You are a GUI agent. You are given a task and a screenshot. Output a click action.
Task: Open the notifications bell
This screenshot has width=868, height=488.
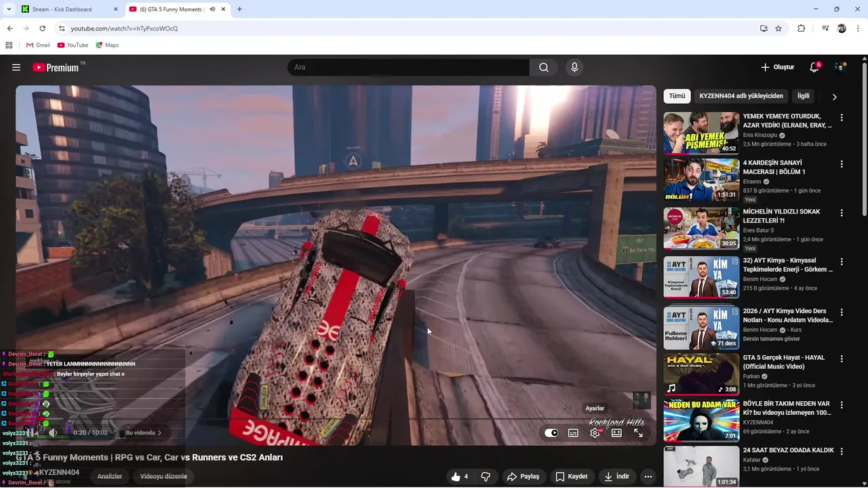pos(814,67)
